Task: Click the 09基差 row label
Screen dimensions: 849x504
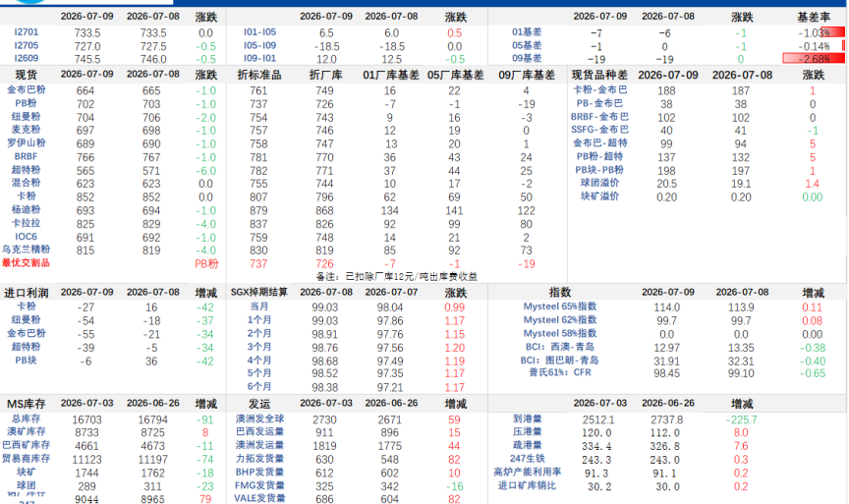Action: coord(527,59)
